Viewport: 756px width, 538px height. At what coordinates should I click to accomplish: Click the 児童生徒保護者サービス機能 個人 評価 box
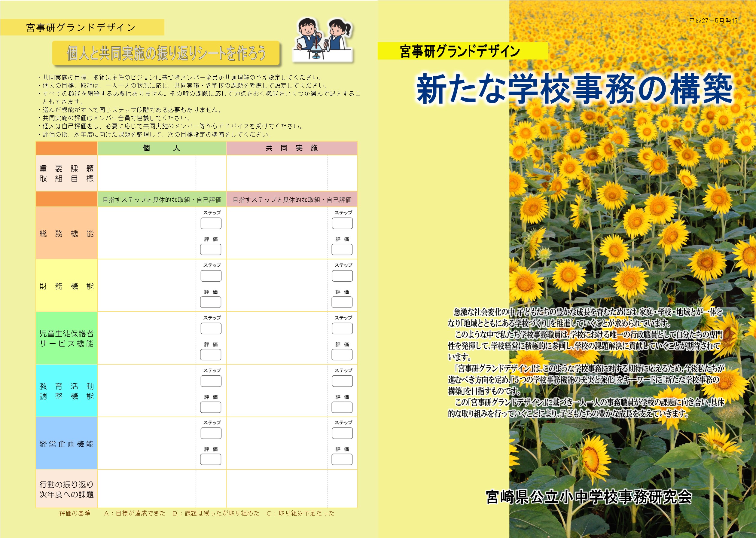click(x=211, y=355)
